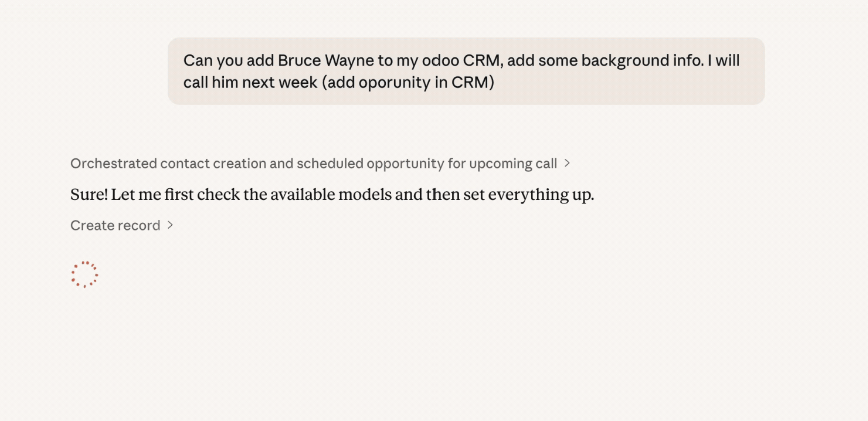Click the user message bubble
This screenshot has width=868, height=421.
pos(466,71)
